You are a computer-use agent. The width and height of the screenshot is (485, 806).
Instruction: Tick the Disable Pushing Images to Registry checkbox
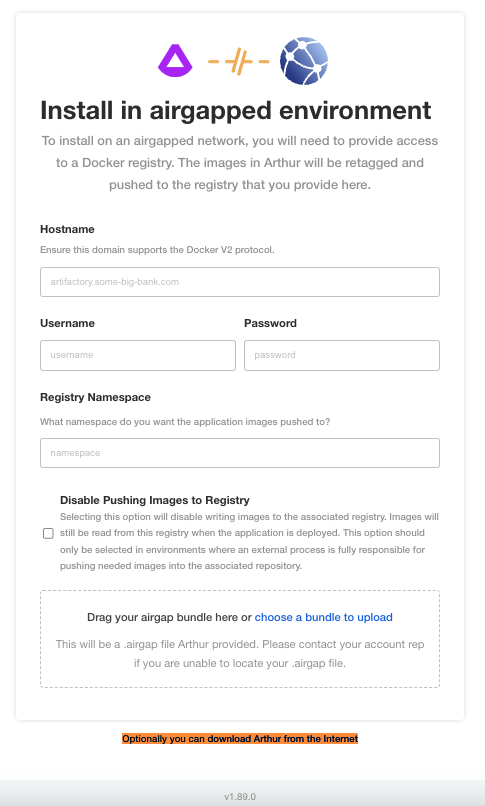[48, 534]
